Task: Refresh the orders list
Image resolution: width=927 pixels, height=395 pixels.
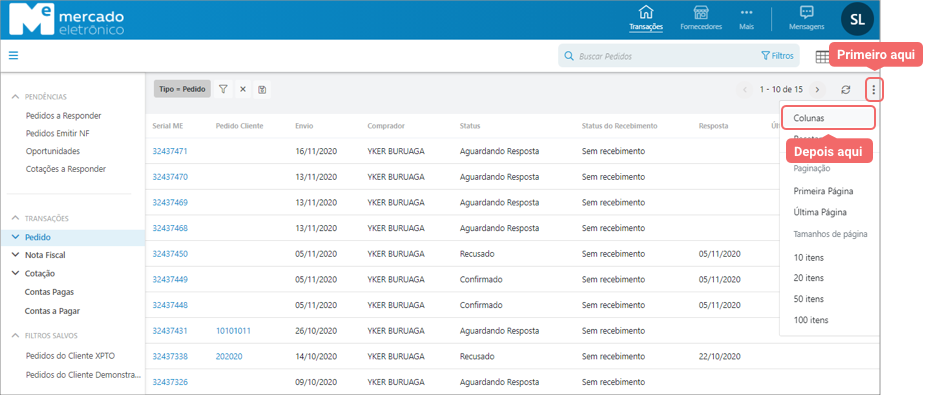Action: 846,90
